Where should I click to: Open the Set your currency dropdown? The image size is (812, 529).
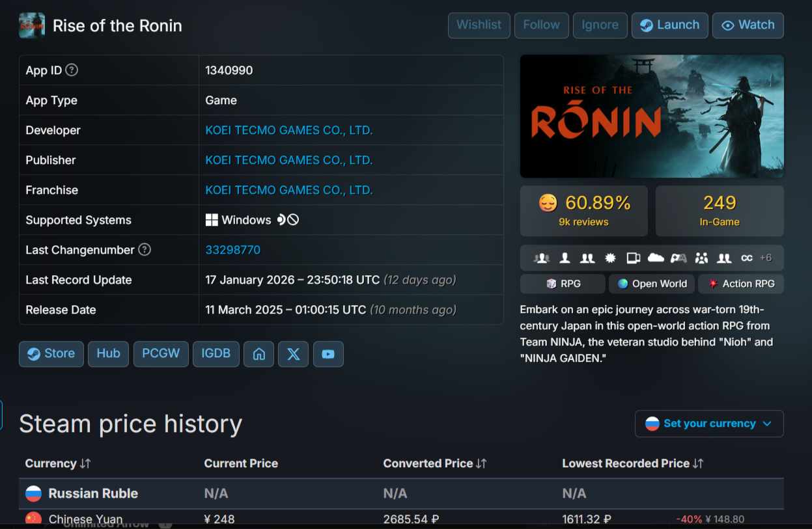coord(709,424)
